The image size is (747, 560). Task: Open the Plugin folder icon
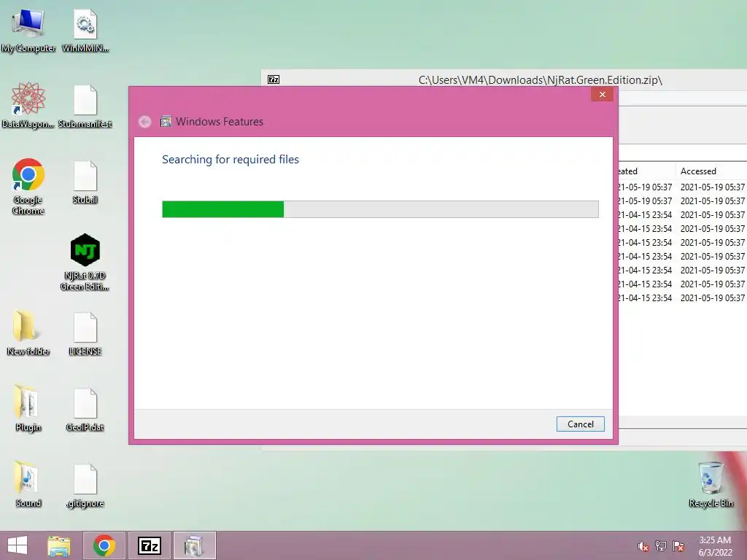click(28, 408)
